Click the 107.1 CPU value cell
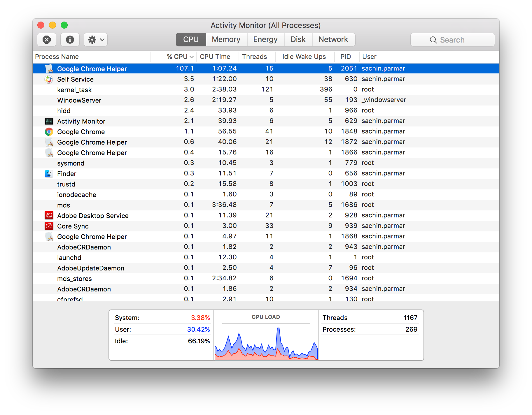This screenshot has width=532, height=415. (185, 68)
